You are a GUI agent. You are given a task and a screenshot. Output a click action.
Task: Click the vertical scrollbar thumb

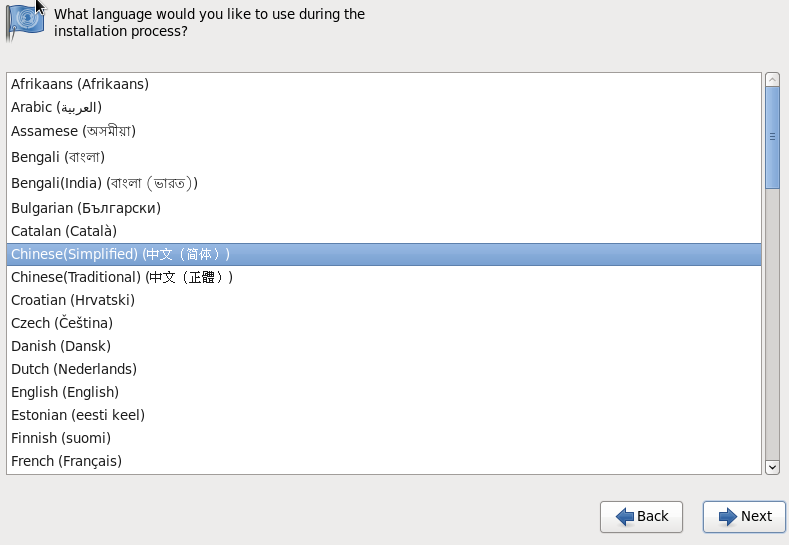pos(772,137)
